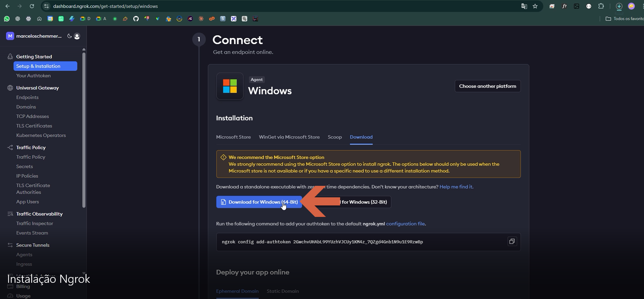
Task: Open the image extension icon in toolbar
Action: pyautogui.click(x=576, y=6)
